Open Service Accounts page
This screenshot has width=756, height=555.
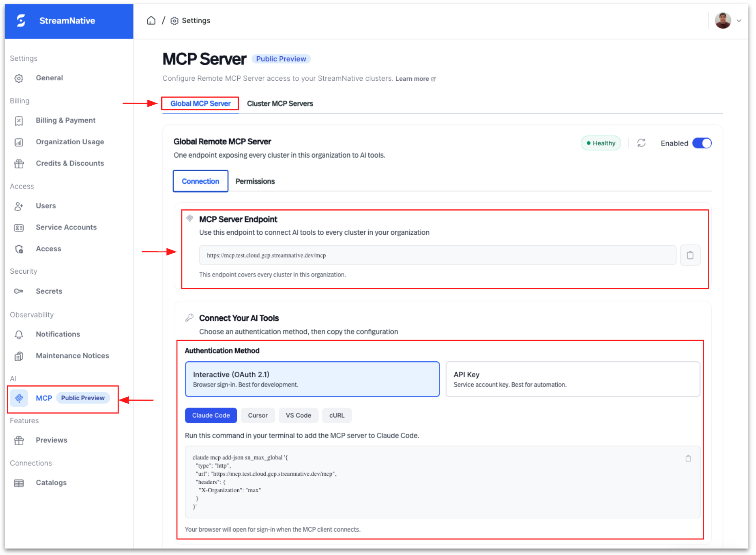point(66,227)
